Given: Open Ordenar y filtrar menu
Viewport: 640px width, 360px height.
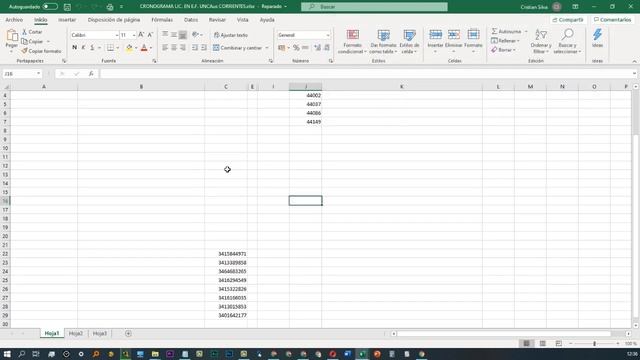Looking at the screenshot, I should 542,41.
